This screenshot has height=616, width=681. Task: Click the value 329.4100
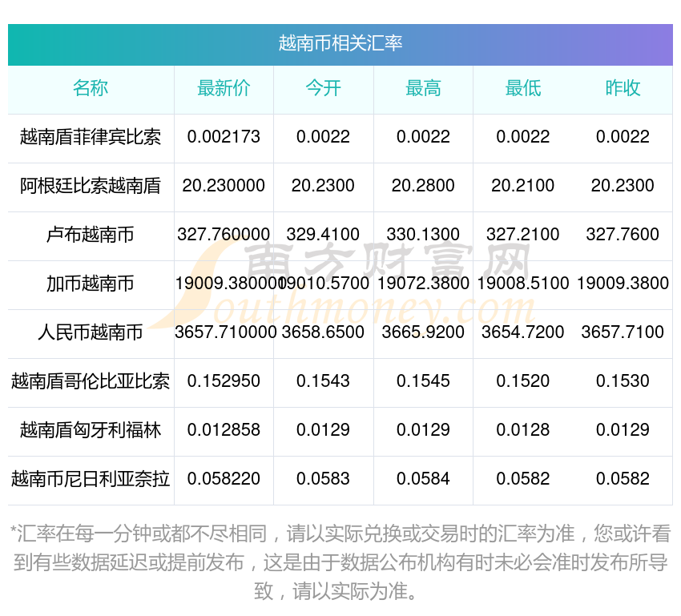tap(323, 235)
